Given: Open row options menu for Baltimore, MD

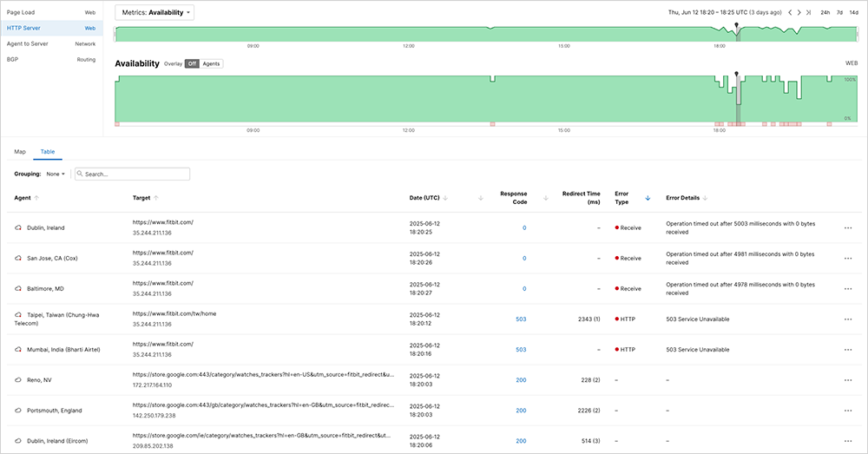Looking at the screenshot, I should 848,288.
